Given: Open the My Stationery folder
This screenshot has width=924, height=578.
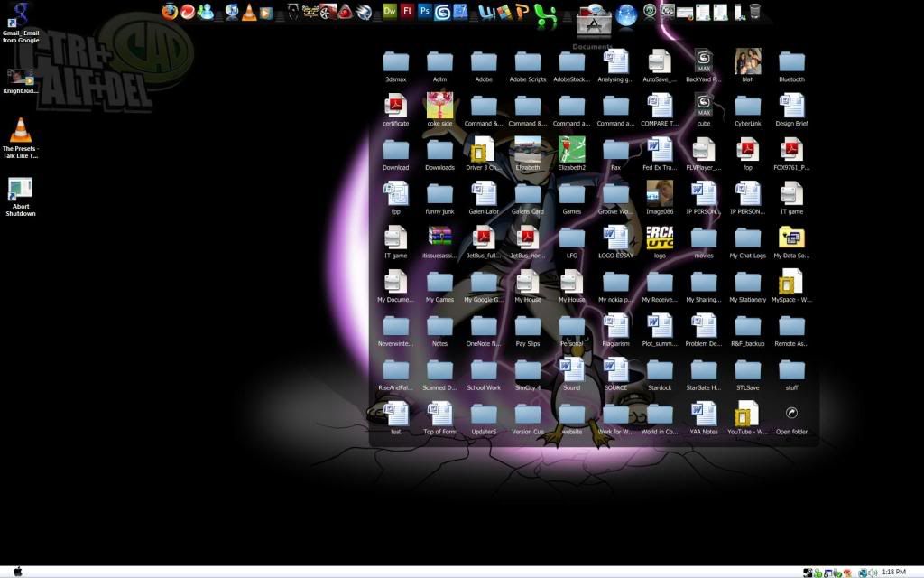Looking at the screenshot, I should [x=748, y=287].
